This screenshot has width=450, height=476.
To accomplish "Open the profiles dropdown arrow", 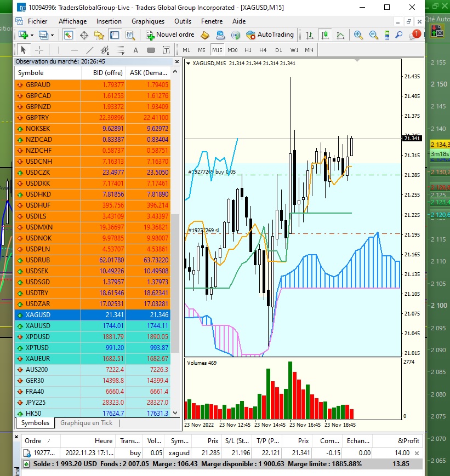I will pos(53,35).
